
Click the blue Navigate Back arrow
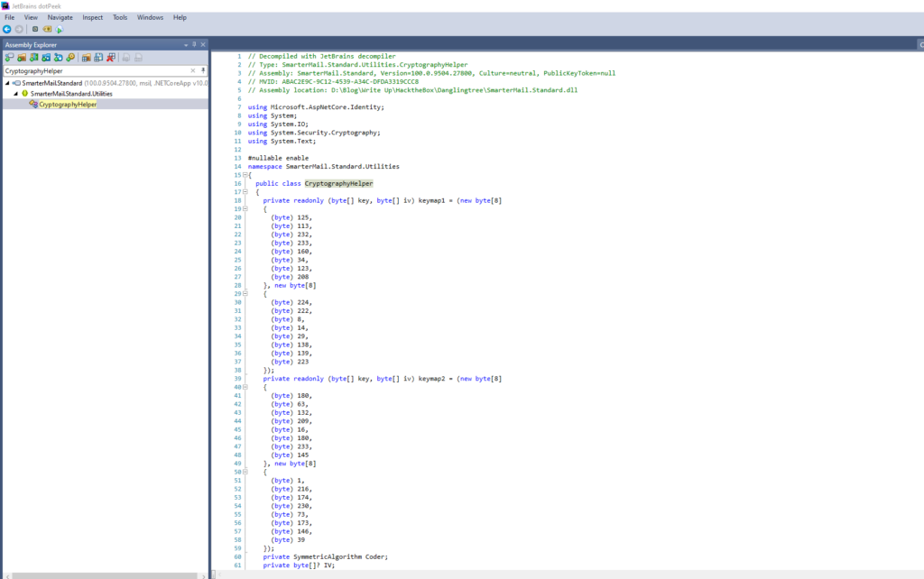click(x=7, y=29)
